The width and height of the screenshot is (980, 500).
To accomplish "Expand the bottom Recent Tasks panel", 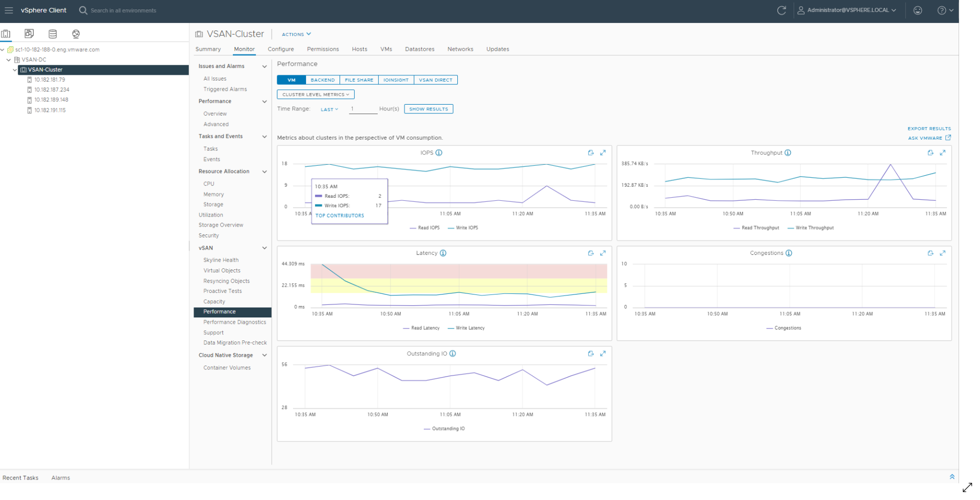I will pyautogui.click(x=952, y=477).
